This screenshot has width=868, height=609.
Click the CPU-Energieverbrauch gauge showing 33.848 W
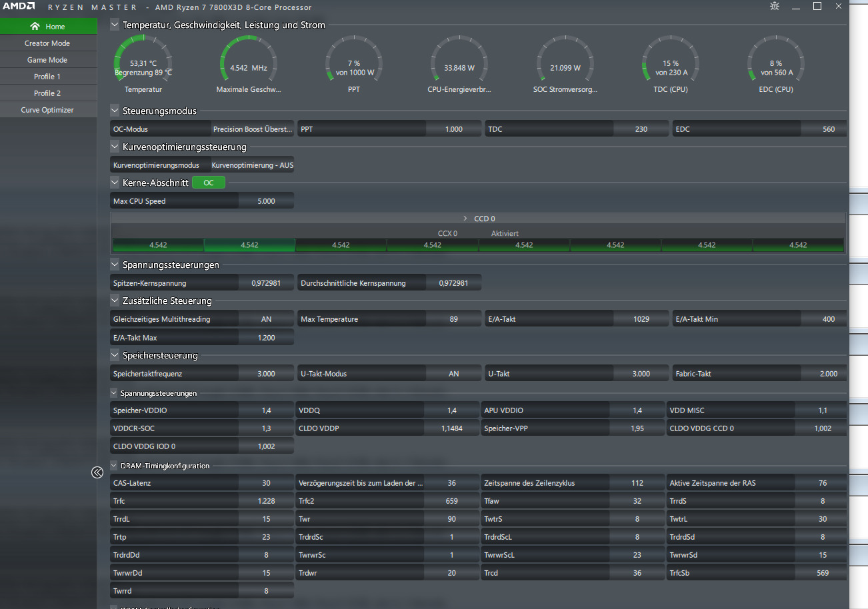pos(459,59)
